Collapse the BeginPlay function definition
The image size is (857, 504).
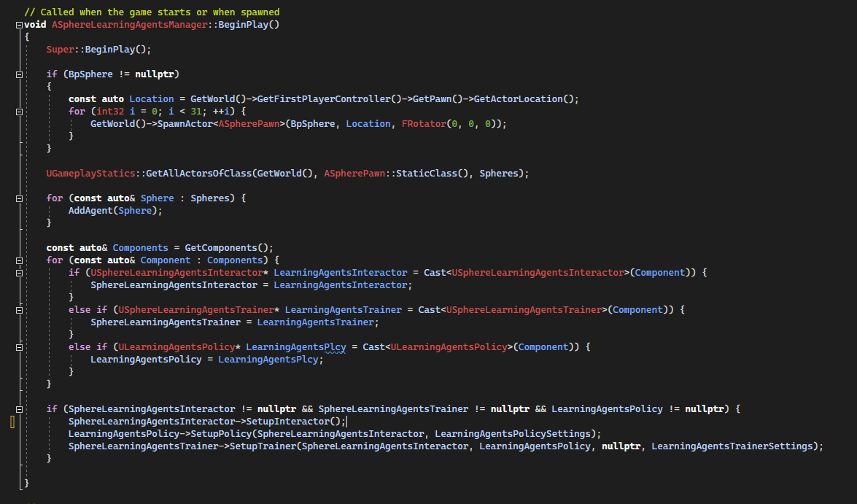(19, 25)
